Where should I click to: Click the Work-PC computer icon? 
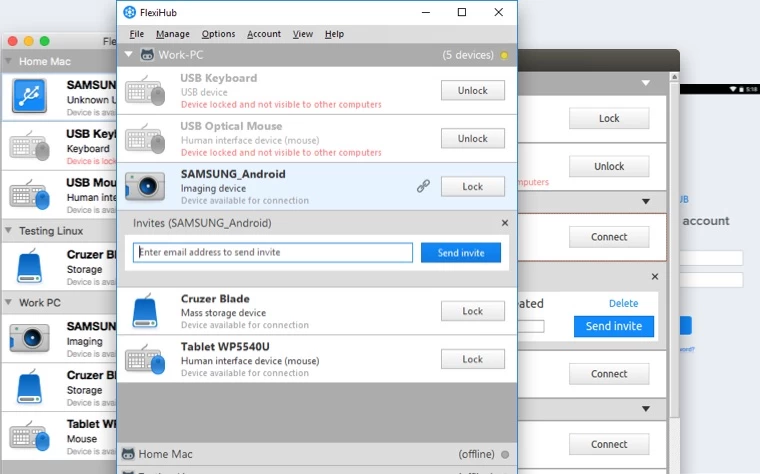click(147, 54)
